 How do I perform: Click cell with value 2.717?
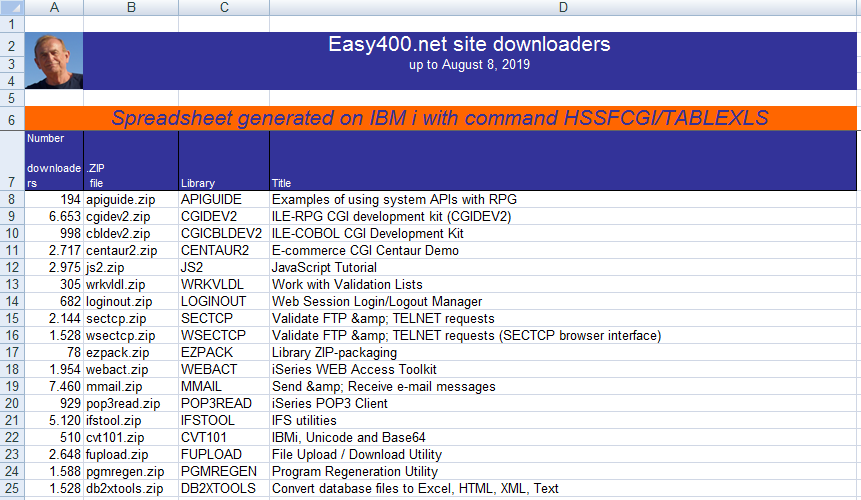tap(54, 250)
